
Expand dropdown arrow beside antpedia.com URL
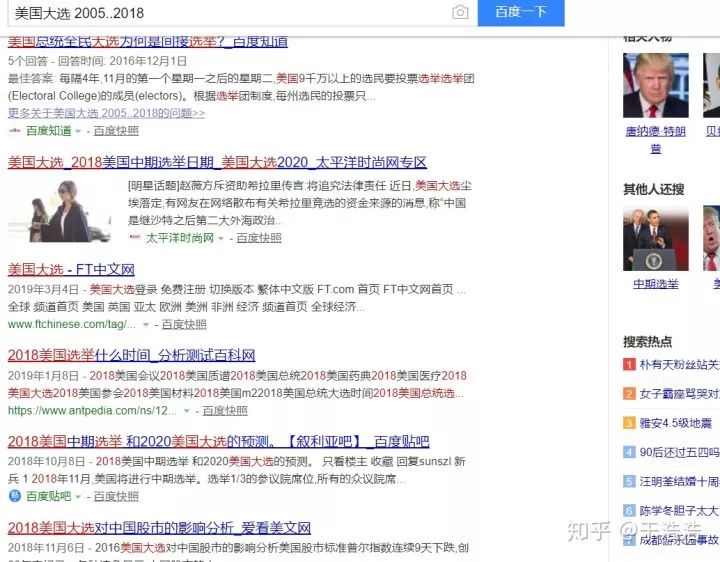coord(186,411)
